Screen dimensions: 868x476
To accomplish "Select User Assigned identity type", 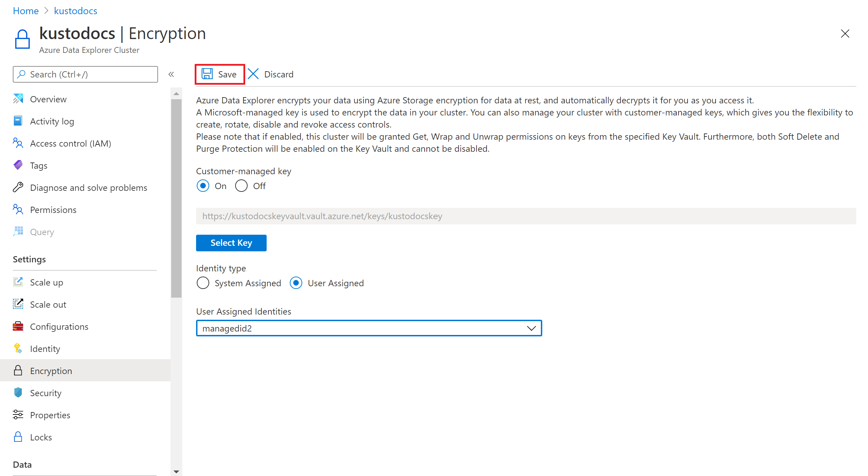I will 297,282.
